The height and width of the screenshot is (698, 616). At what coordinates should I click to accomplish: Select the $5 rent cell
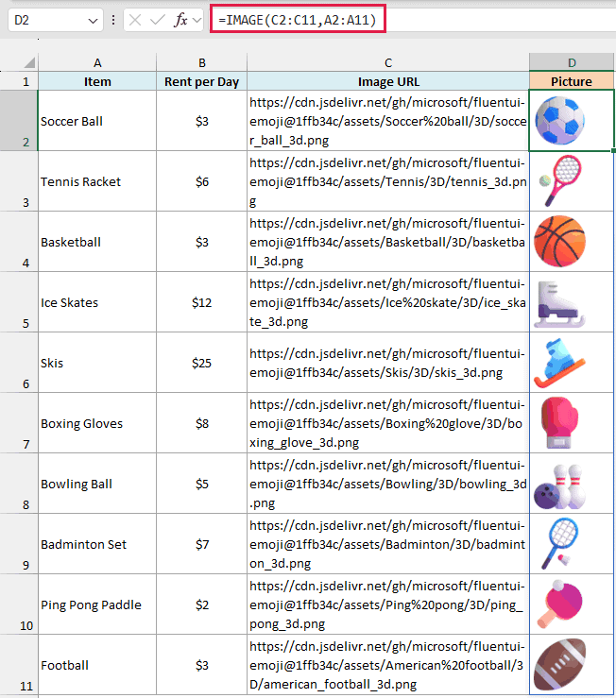pos(202,484)
